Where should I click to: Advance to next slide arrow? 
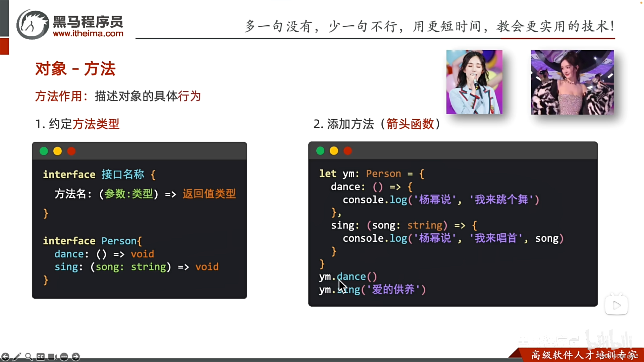(x=76, y=357)
